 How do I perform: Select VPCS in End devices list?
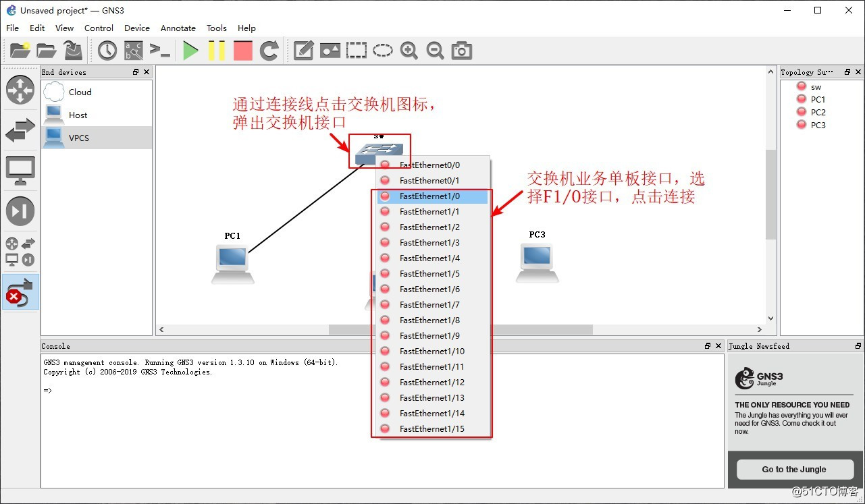[97, 138]
